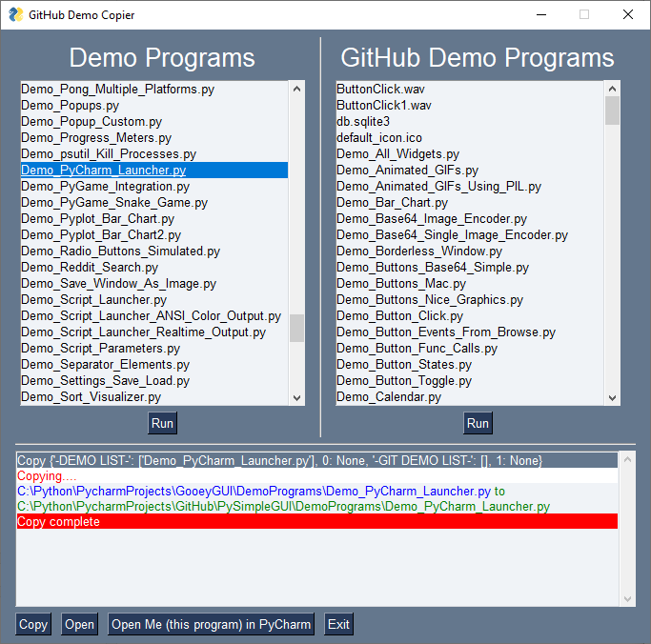Select Demo_Script_Launcher.py
This screenshot has height=644, width=651.
[x=154, y=299]
